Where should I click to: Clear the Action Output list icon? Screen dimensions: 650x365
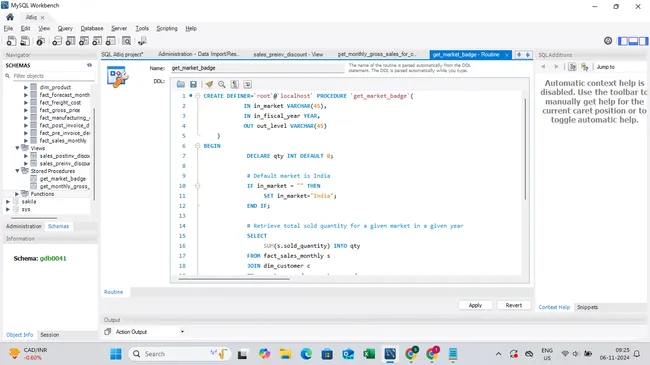point(108,331)
